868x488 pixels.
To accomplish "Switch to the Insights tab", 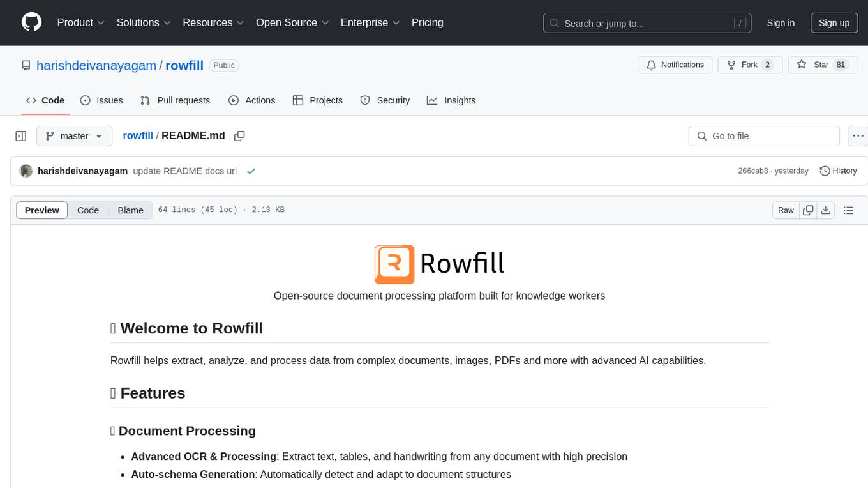I will pos(451,100).
